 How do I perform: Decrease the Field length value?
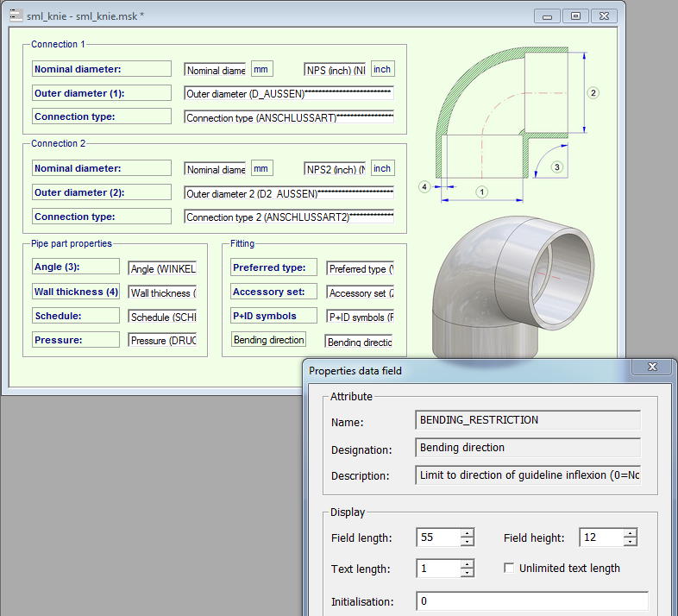[x=467, y=543]
